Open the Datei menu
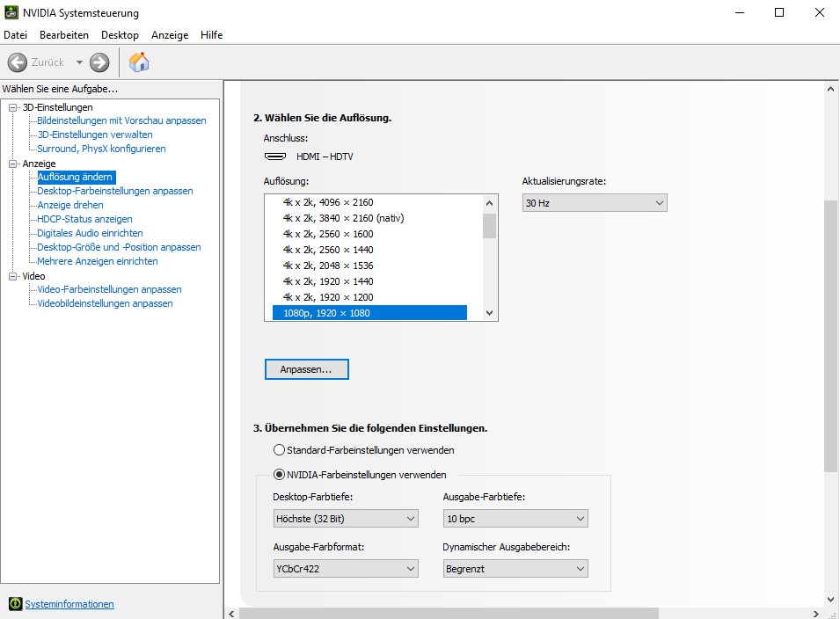This screenshot has height=619, width=840. (16, 35)
